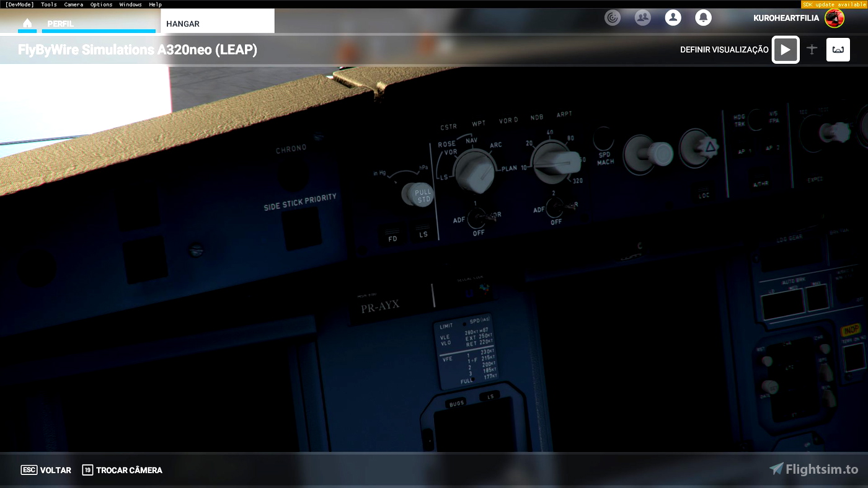Screen dimensions: 868x488
Task: Select the external aircraft view icon
Action: point(812,50)
